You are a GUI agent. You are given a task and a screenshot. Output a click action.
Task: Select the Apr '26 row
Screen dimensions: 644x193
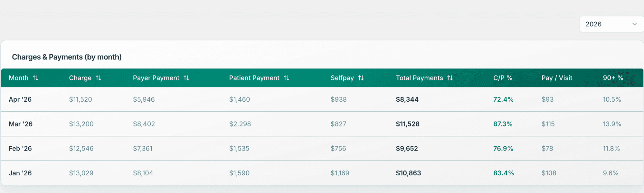(x=322, y=99)
